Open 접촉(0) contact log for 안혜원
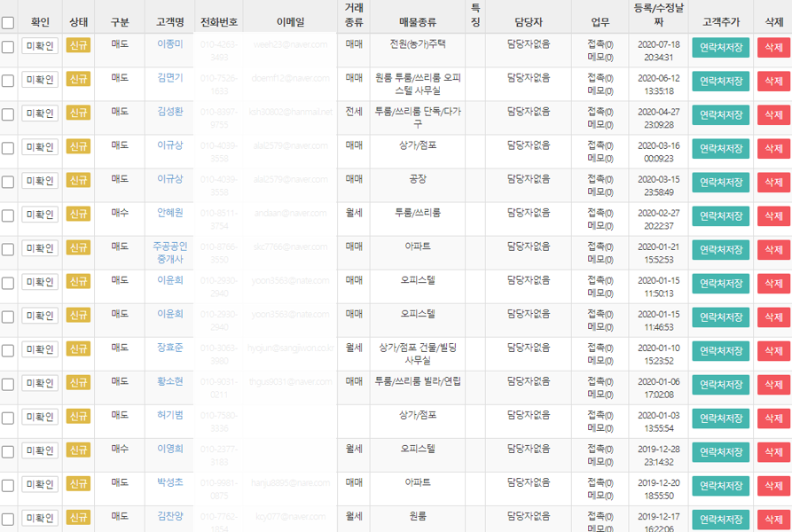 (600, 210)
